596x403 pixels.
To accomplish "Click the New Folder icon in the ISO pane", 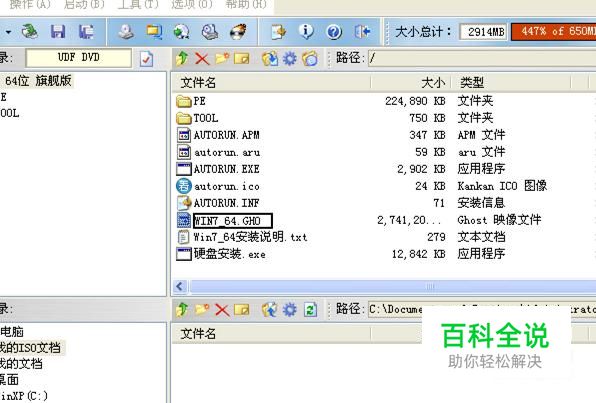I will 222,59.
